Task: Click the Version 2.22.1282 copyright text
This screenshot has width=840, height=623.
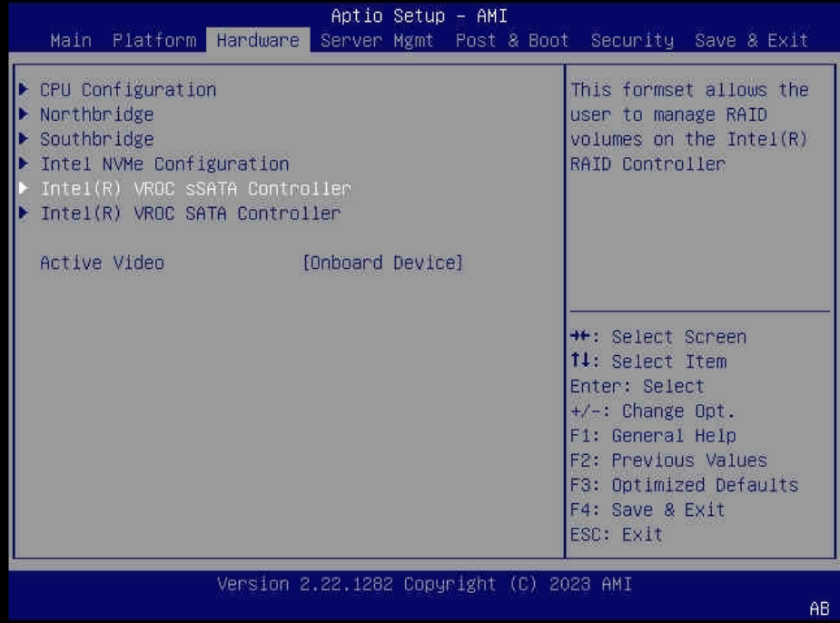Action: coord(424,584)
